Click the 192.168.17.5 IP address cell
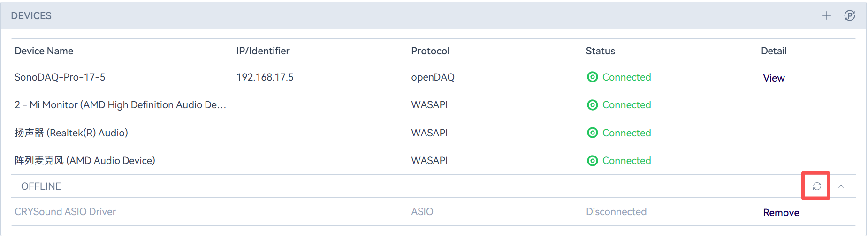The width and height of the screenshot is (868, 238). pos(265,77)
